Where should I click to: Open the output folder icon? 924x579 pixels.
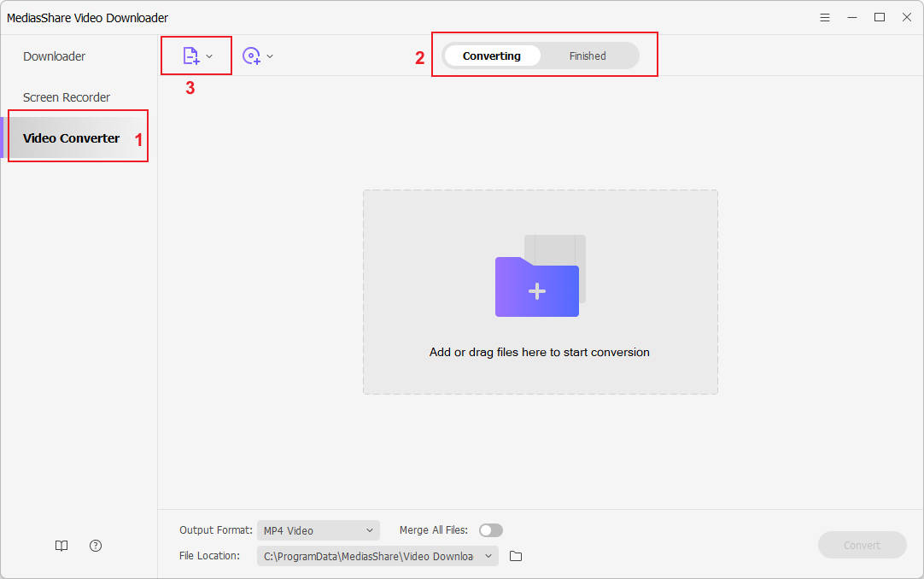(x=516, y=556)
